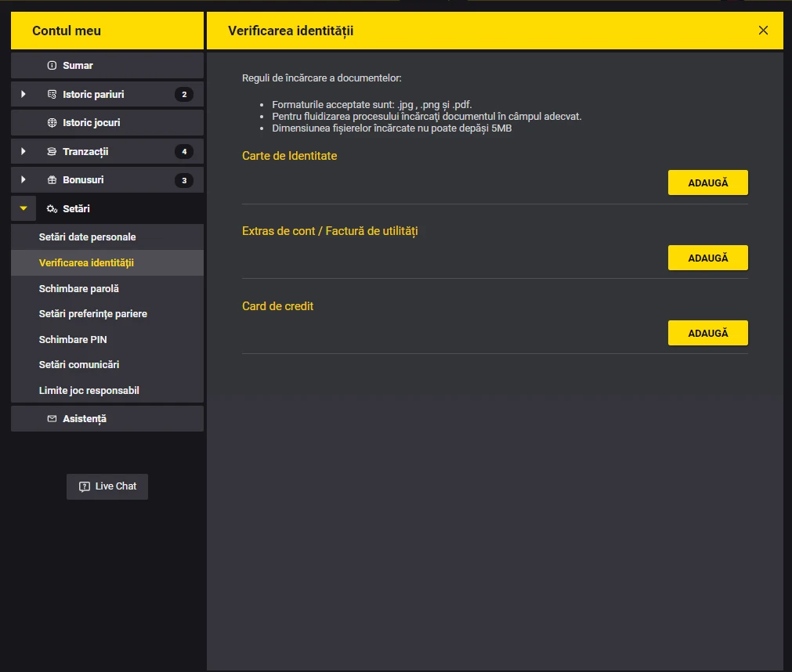Click the Bonusuri gift icon

[52, 180]
